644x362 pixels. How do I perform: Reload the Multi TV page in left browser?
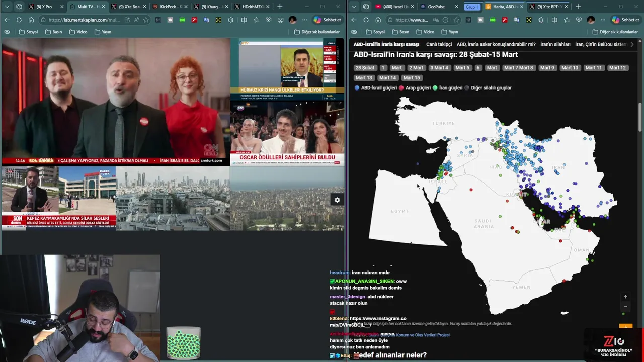click(19, 20)
